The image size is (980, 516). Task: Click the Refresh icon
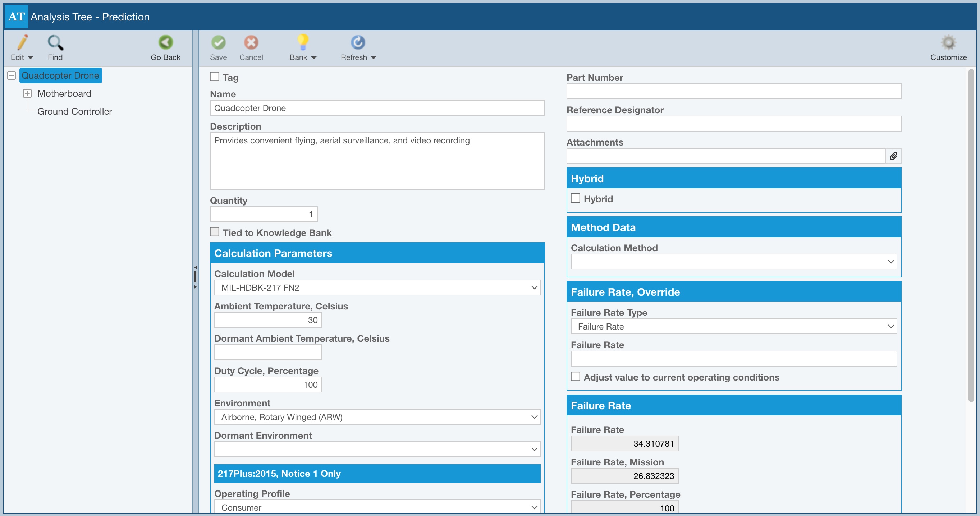[358, 43]
